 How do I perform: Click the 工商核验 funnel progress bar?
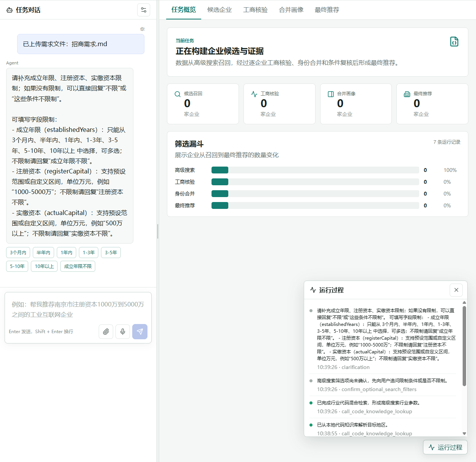pyautogui.click(x=315, y=182)
